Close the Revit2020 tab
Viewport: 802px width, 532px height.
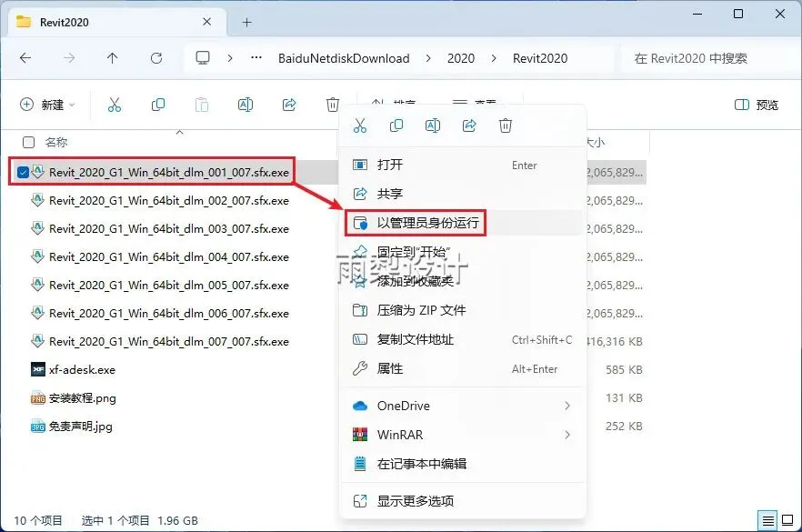[x=207, y=22]
